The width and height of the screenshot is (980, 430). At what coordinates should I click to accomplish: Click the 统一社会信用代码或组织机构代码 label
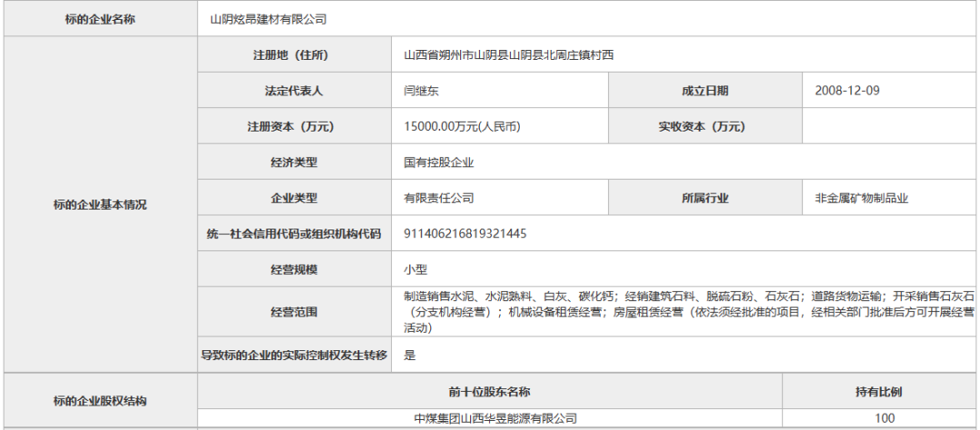(x=294, y=234)
